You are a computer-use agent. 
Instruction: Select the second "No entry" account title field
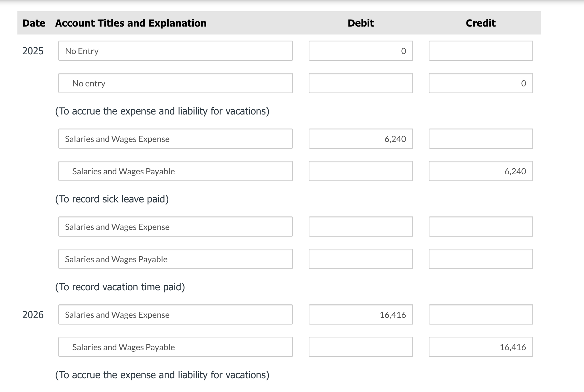[175, 83]
